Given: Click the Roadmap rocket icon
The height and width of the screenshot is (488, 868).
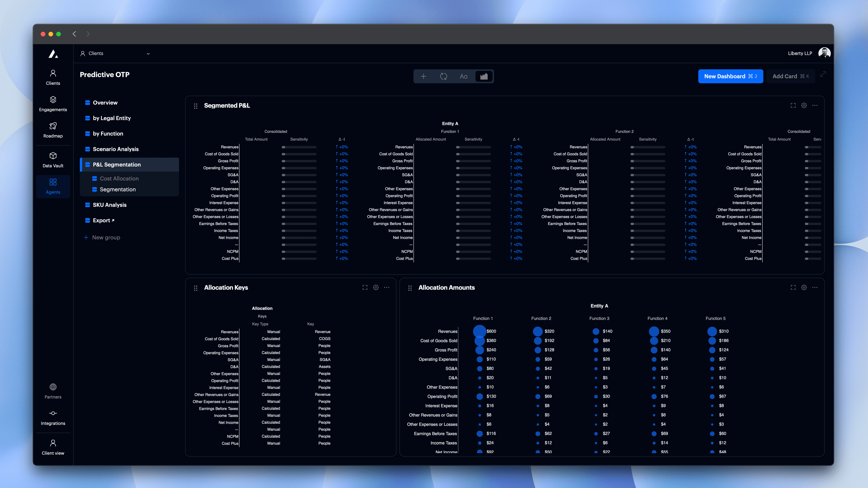Looking at the screenshot, I should pos(53,126).
